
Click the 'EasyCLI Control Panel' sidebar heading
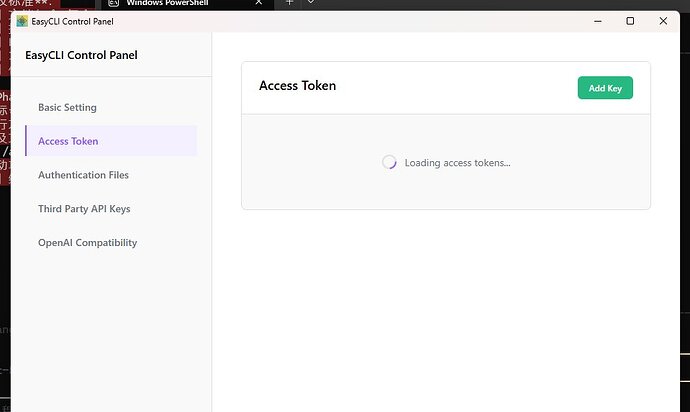tap(81, 55)
